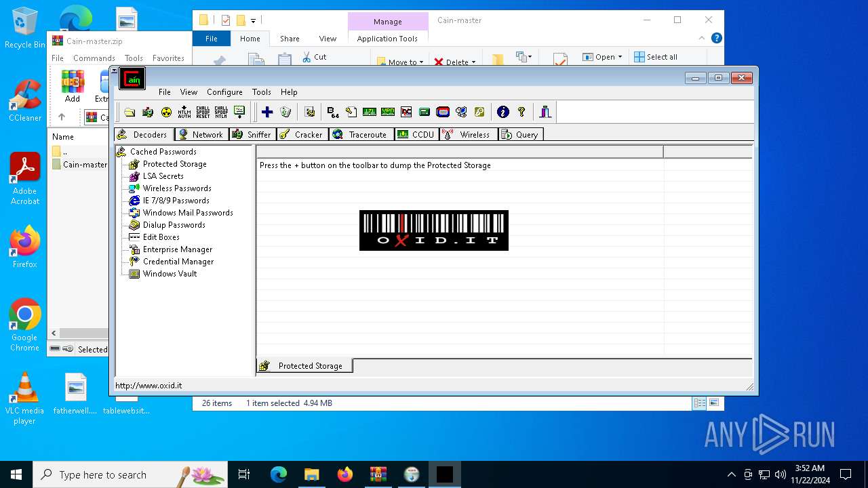Switch to the Traceroute tab

click(x=360, y=134)
